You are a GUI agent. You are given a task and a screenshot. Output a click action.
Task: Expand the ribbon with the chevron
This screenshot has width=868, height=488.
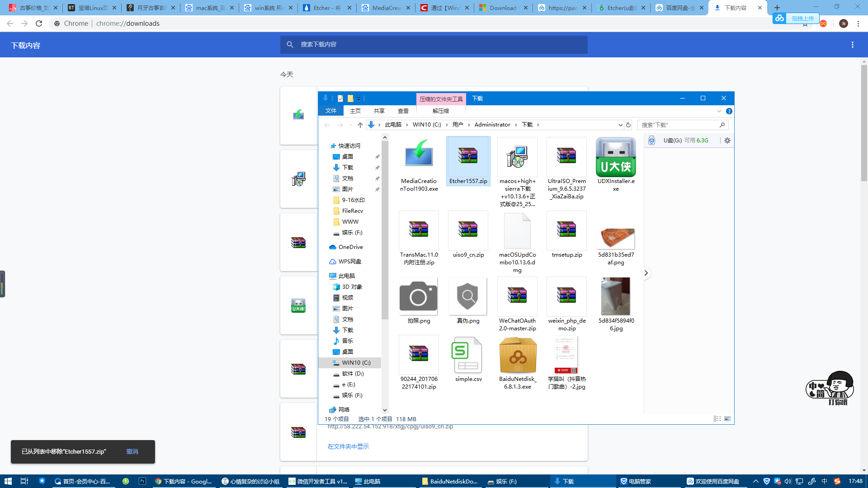click(x=719, y=111)
